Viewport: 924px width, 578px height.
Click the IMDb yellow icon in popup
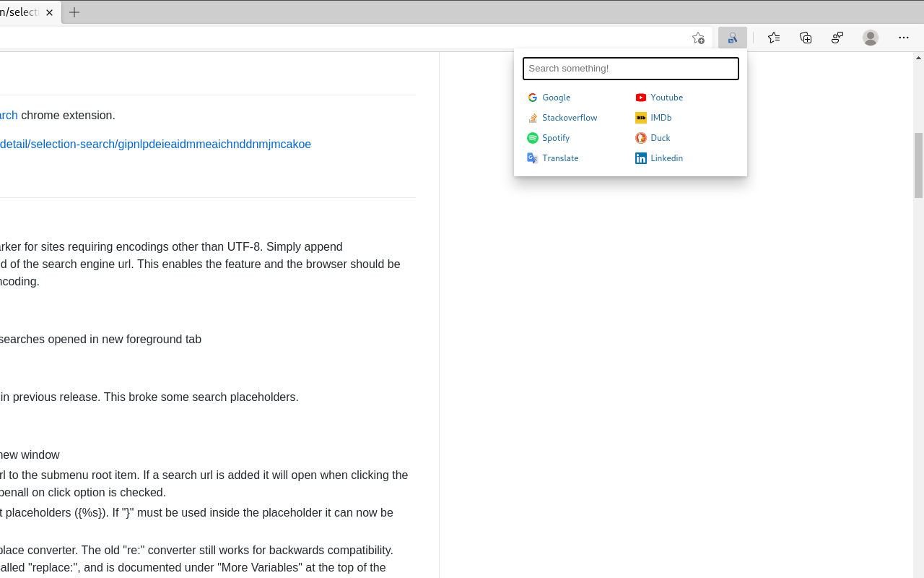click(x=641, y=118)
